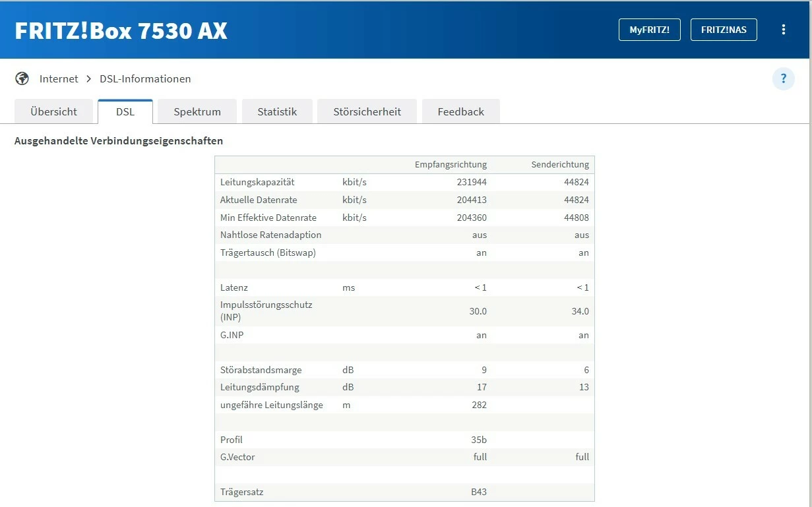Click the Internet breadcrumb link

pyautogui.click(x=59, y=79)
